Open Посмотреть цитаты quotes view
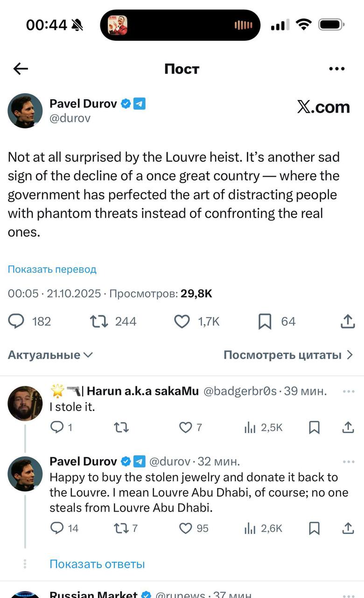The width and height of the screenshot is (364, 598). [x=288, y=355]
